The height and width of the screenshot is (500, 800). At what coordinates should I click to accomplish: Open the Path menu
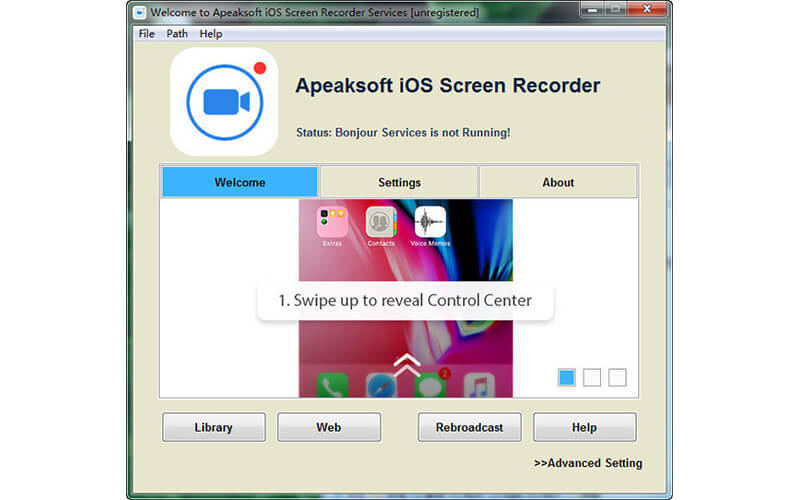pyautogui.click(x=177, y=34)
